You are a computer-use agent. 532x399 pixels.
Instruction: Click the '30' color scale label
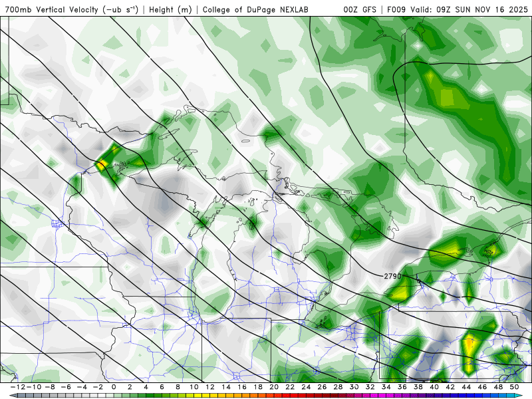tap(354, 387)
